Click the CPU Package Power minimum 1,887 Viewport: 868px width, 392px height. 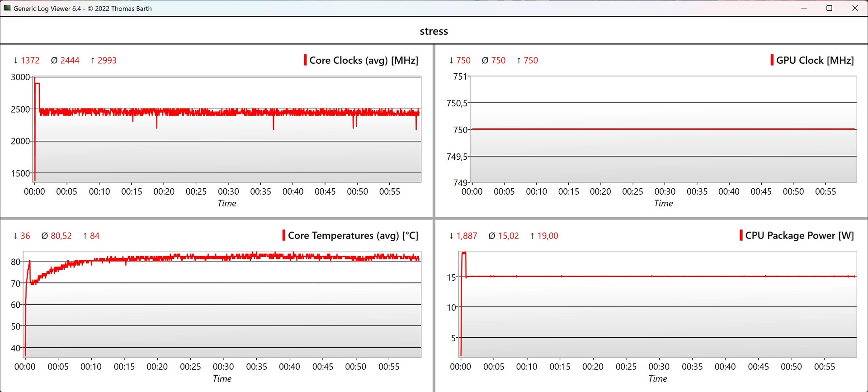point(467,236)
